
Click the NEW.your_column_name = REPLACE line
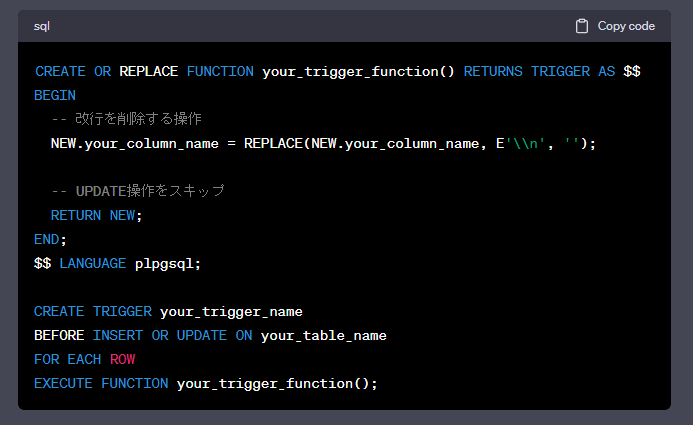(323, 144)
